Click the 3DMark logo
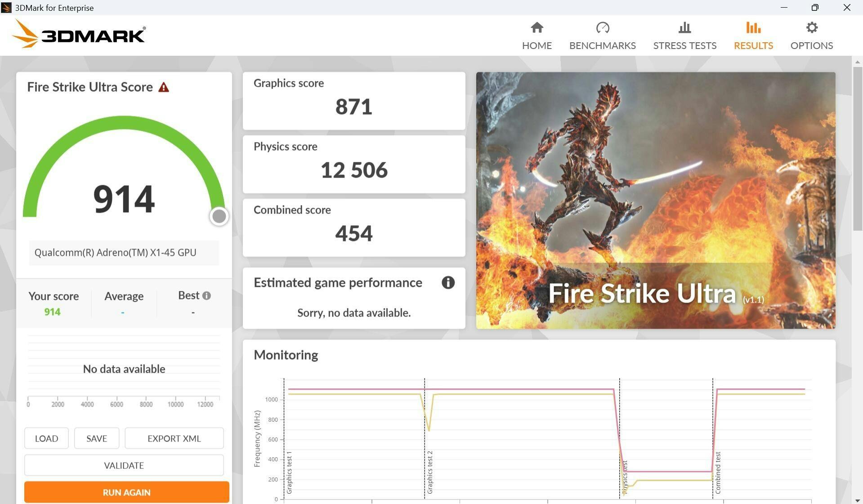 pos(79,34)
